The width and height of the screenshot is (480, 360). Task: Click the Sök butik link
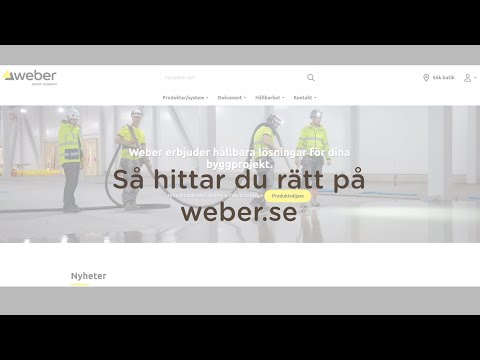443,78
